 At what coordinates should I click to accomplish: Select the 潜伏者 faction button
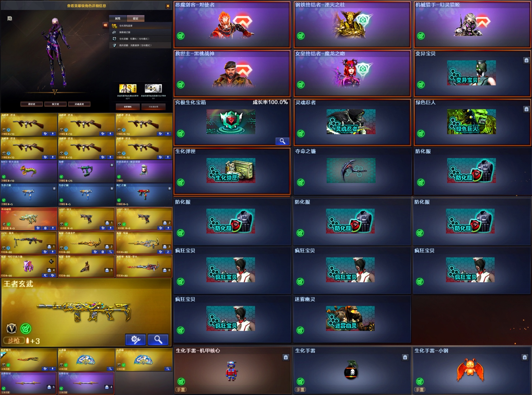(32, 104)
